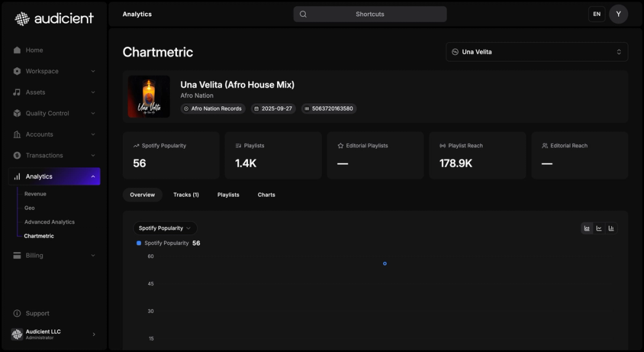The width and height of the screenshot is (644, 352).
Task: Click the Playlists value 1.4K
Action: pos(245,163)
